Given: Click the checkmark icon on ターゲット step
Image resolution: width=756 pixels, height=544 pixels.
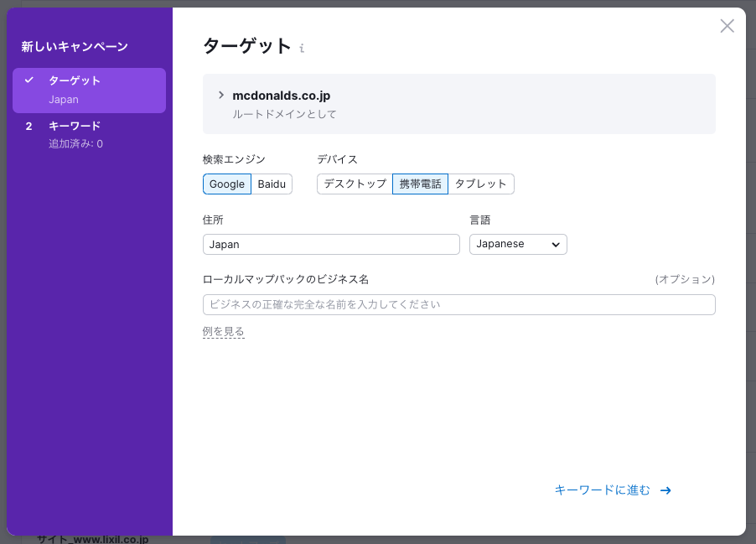Looking at the screenshot, I should [29, 80].
